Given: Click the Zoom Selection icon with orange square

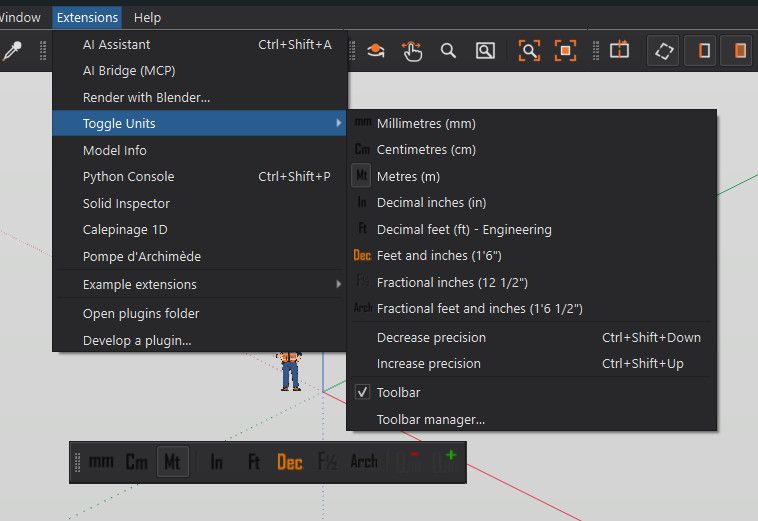Looking at the screenshot, I should point(565,50).
